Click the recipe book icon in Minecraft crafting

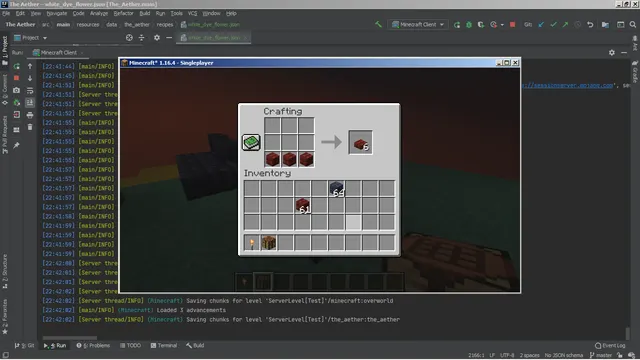click(251, 142)
